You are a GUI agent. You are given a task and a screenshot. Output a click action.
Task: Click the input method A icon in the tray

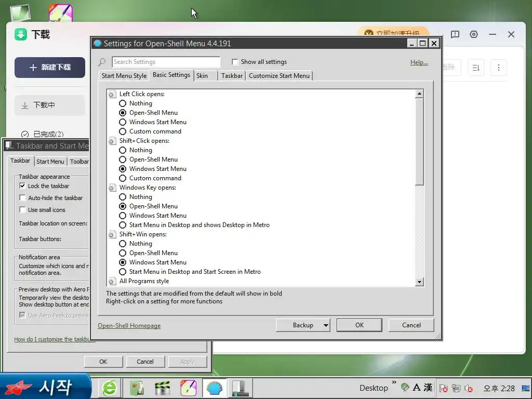(416, 387)
